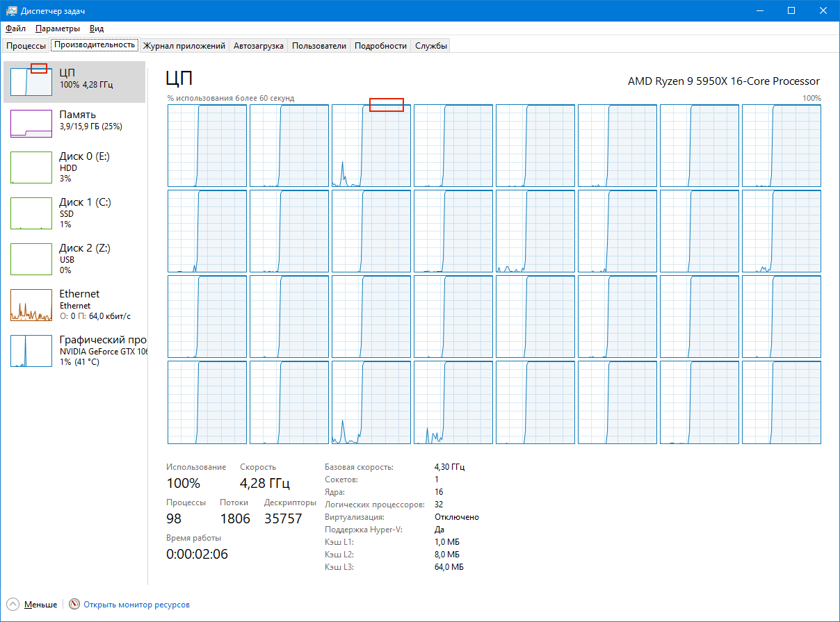Click the Кэш L3 64,0 МБ value
The height and width of the screenshot is (622, 840).
tap(449, 567)
